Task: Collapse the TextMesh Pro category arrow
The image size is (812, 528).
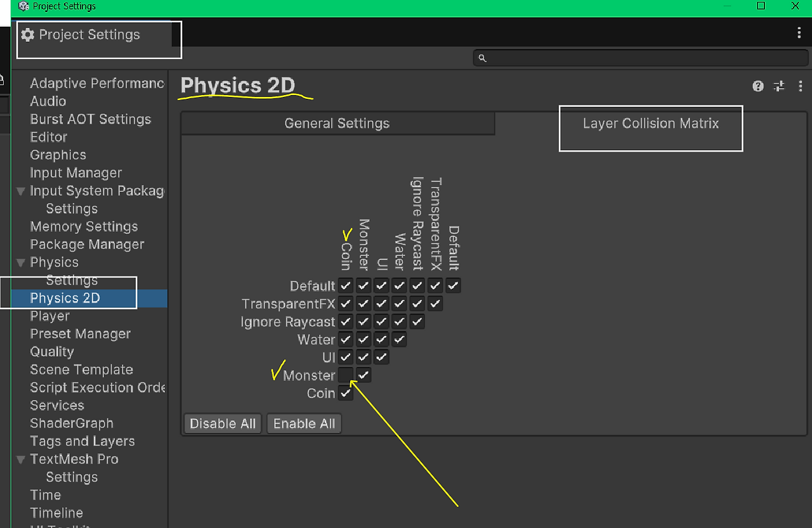Action: tap(21, 459)
